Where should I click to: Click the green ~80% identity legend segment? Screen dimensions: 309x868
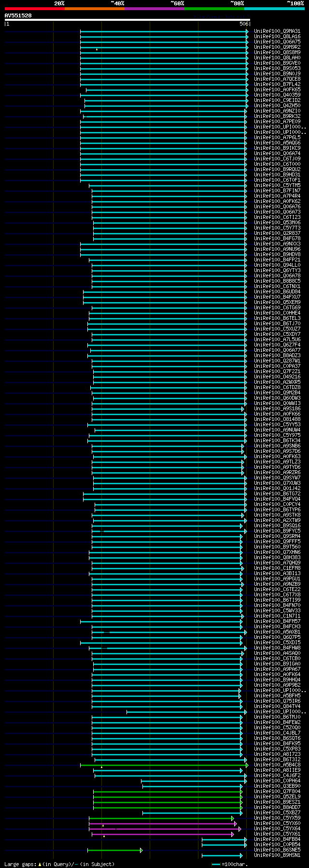point(214,9)
